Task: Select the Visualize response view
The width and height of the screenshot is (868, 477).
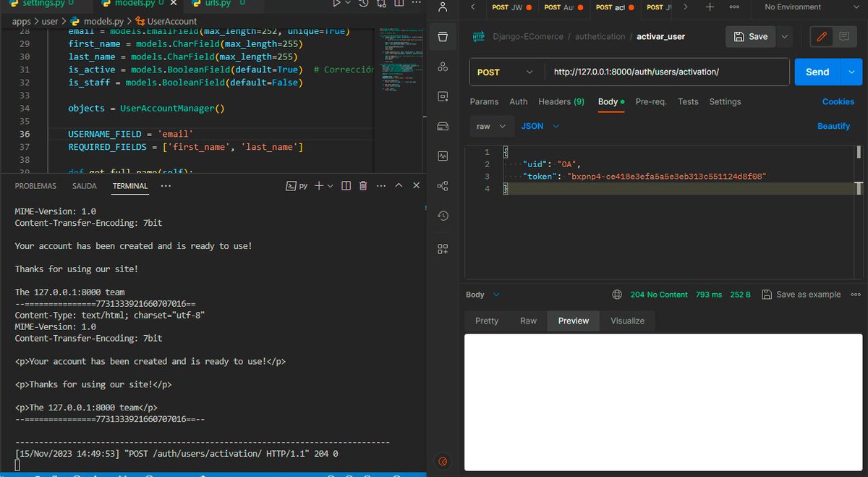Action: pyautogui.click(x=627, y=321)
